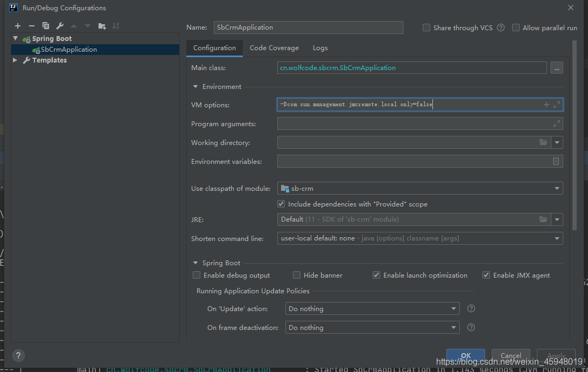This screenshot has height=372, width=588.
Task: Click OK to save the configuration
Action: [x=465, y=354]
